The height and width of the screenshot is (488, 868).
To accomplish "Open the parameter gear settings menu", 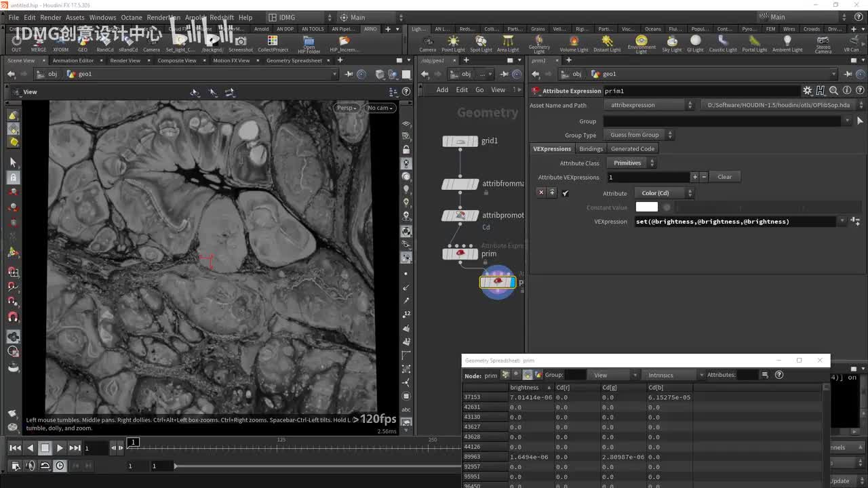I will click(807, 91).
